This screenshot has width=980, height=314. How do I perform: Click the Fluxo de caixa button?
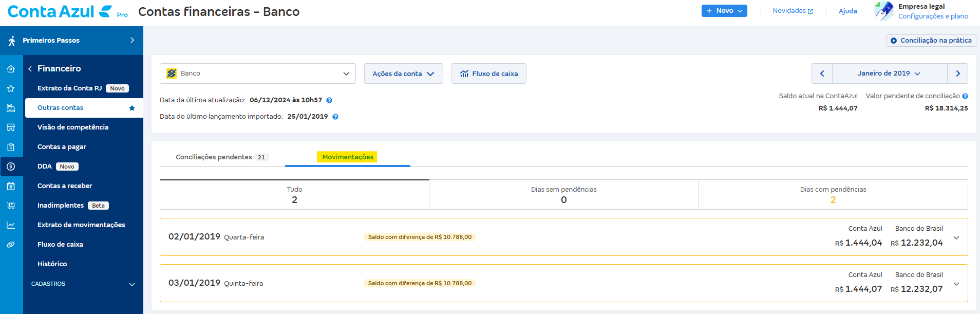click(488, 73)
